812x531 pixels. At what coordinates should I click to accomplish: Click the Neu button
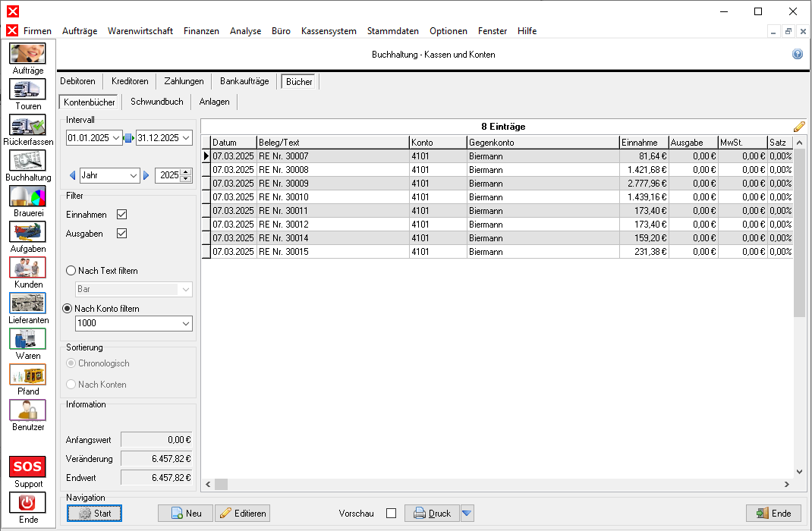(x=185, y=514)
